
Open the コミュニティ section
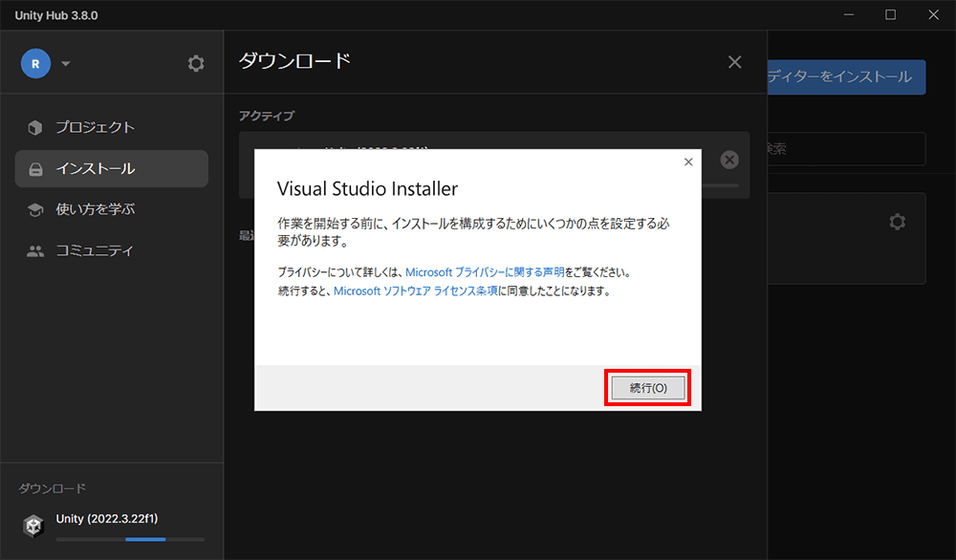[x=112, y=250]
